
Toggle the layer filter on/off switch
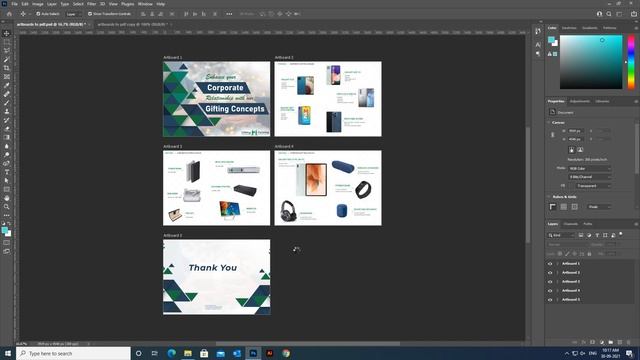pyautogui.click(x=621, y=235)
